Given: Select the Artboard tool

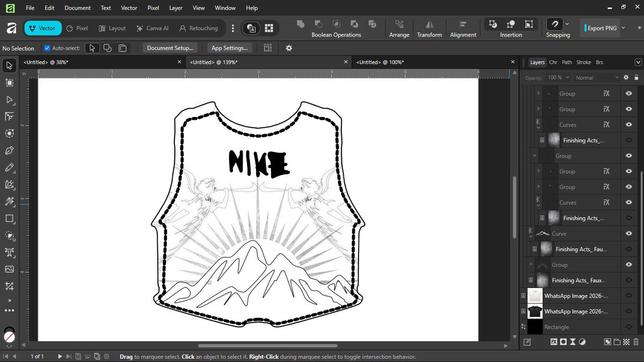Looking at the screenshot, I should (9, 83).
